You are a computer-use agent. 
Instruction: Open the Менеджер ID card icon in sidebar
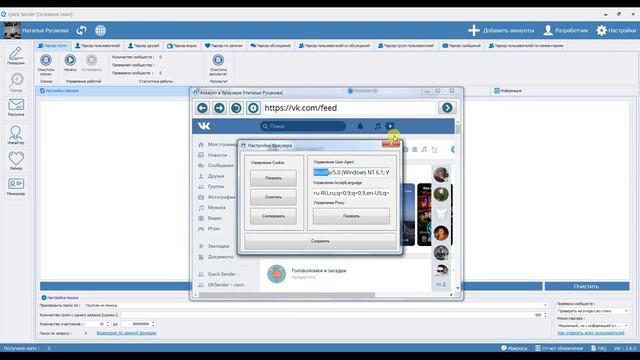tap(16, 186)
